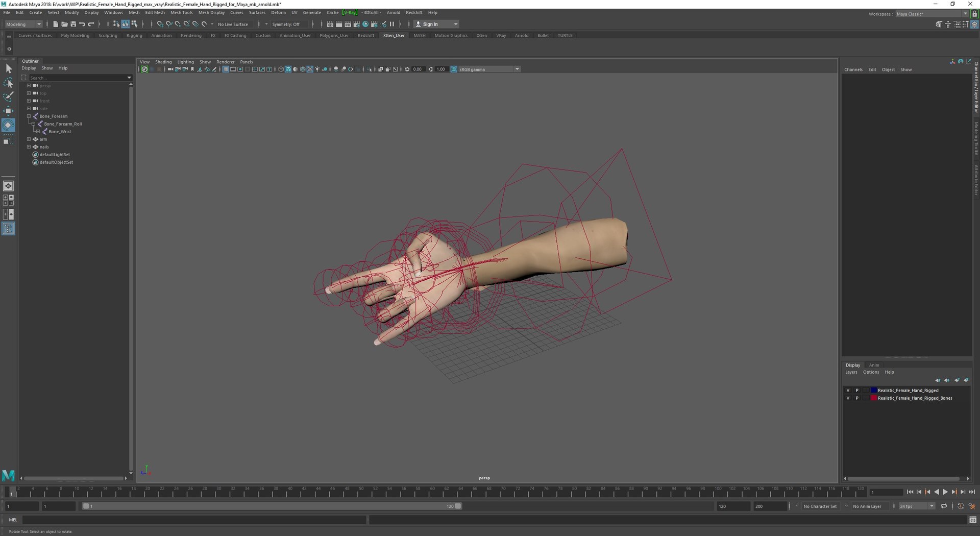This screenshot has height=536, width=980.
Task: Go to end of playback range
Action: (x=972, y=492)
